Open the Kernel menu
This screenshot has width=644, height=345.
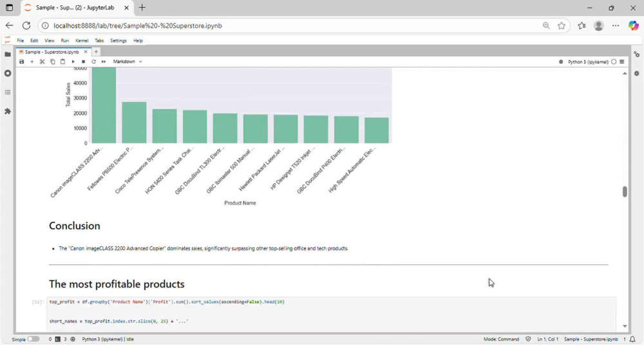82,41
